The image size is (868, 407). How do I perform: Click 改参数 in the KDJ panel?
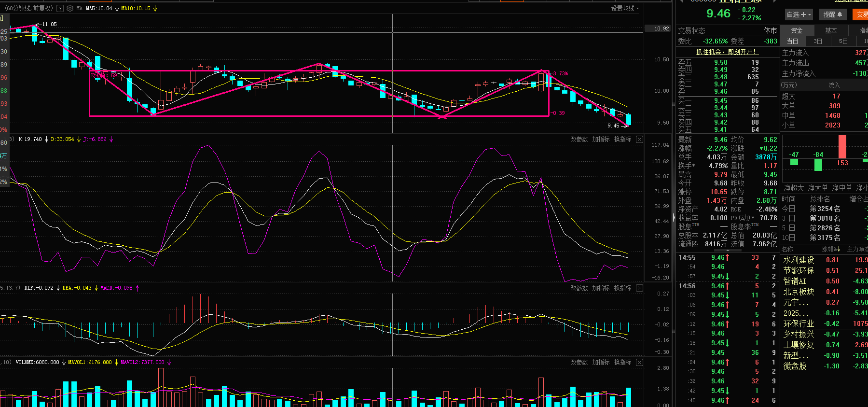click(x=579, y=139)
